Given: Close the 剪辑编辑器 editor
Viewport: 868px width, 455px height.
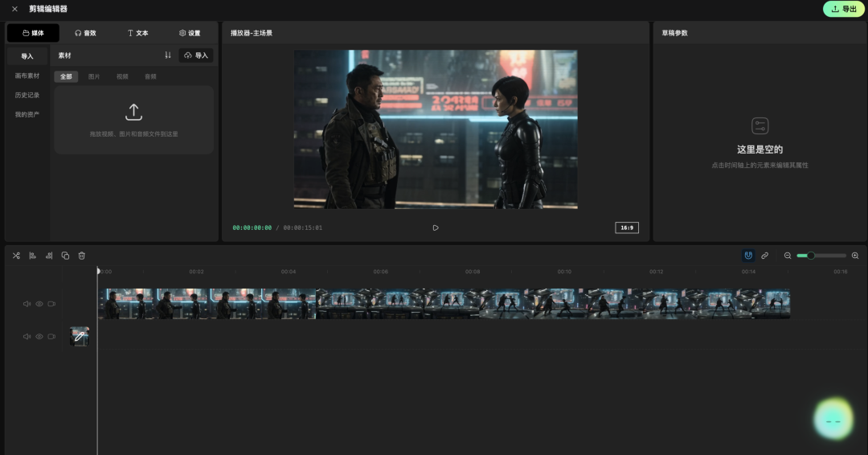Looking at the screenshot, I should pos(14,9).
